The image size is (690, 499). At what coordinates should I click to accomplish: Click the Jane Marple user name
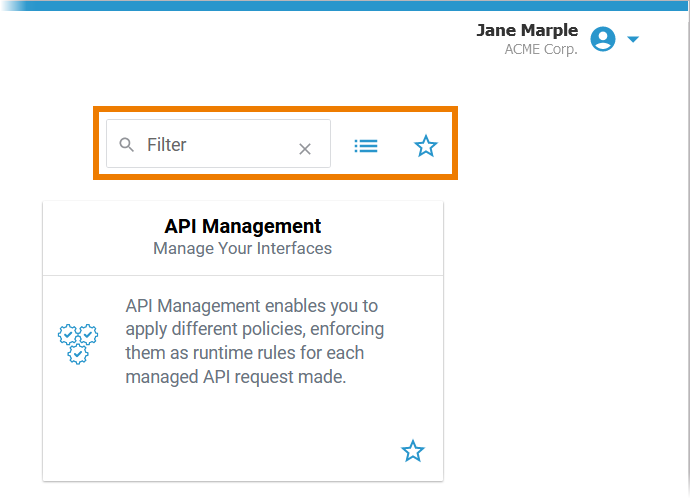point(527,30)
